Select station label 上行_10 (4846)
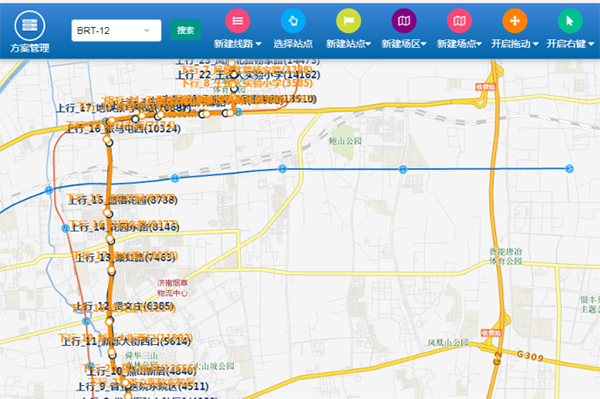Screen dimensions: 600x399 point(142,370)
